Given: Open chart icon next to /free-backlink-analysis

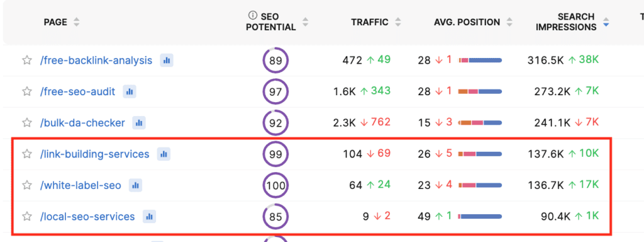Looking at the screenshot, I should pos(166,60).
